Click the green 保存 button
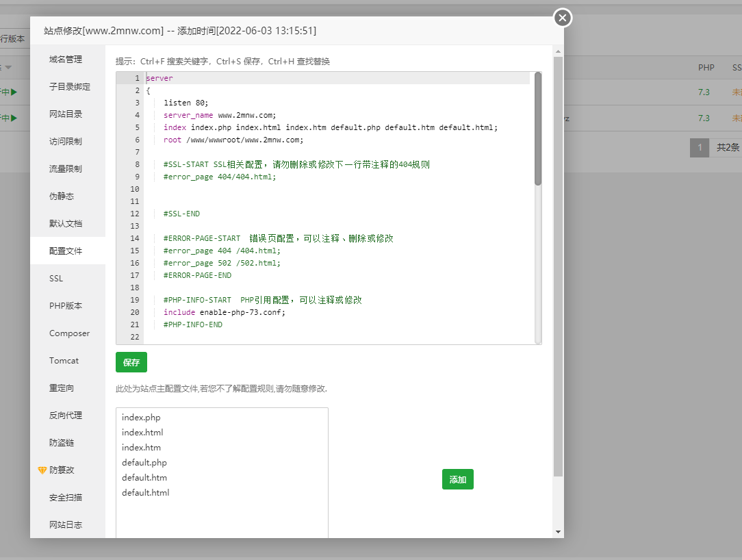The width and height of the screenshot is (742, 560). 131,362
